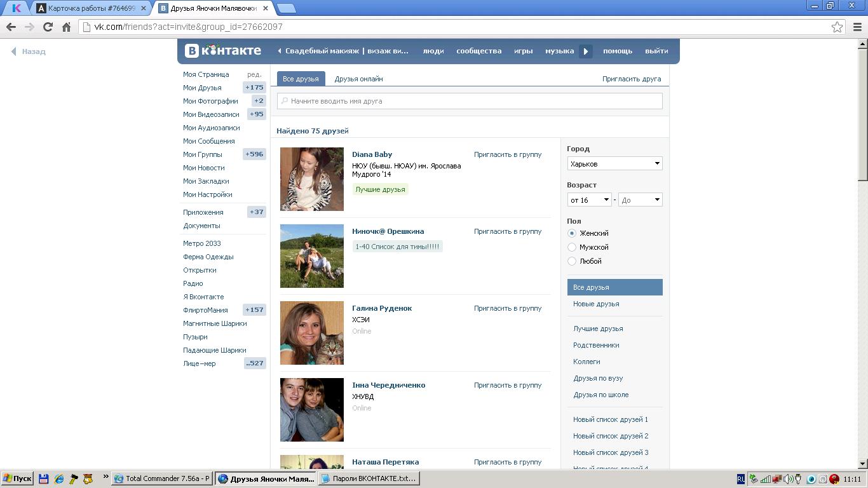Click the +596 counter beside Мои Группы
This screenshot has height=488, width=868.
click(254, 154)
